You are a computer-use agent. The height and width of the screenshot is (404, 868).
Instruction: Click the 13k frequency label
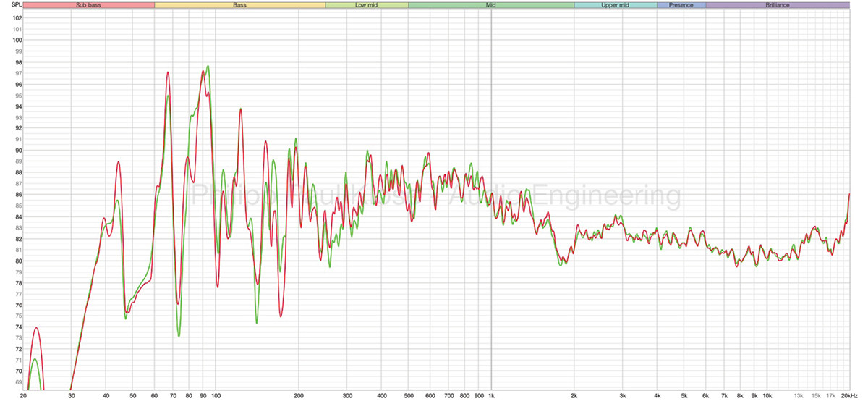(798, 397)
